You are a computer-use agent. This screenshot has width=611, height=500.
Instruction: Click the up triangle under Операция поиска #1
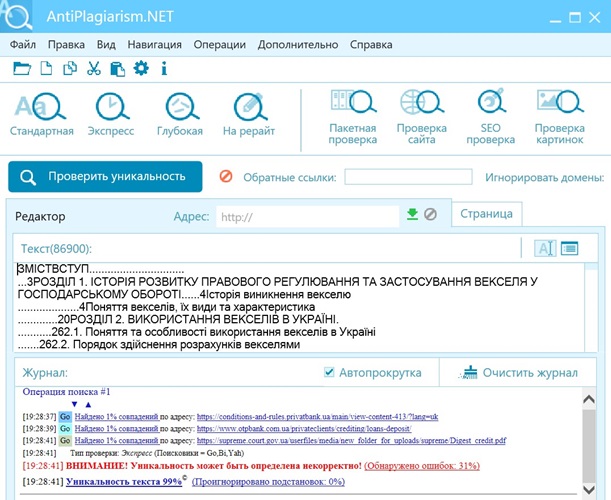pyautogui.click(x=88, y=405)
